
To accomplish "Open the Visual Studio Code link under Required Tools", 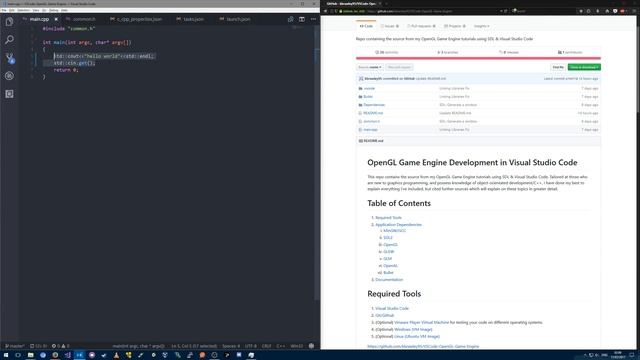I will (x=392, y=308).
